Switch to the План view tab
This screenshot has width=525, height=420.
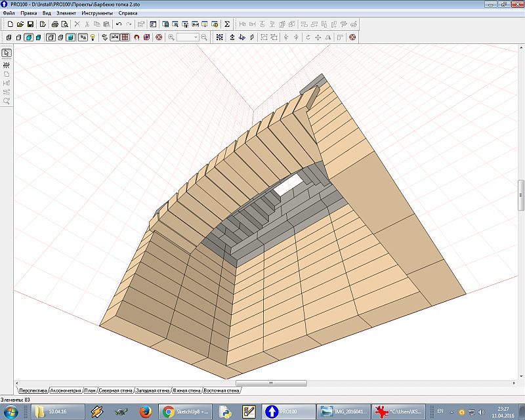click(90, 390)
